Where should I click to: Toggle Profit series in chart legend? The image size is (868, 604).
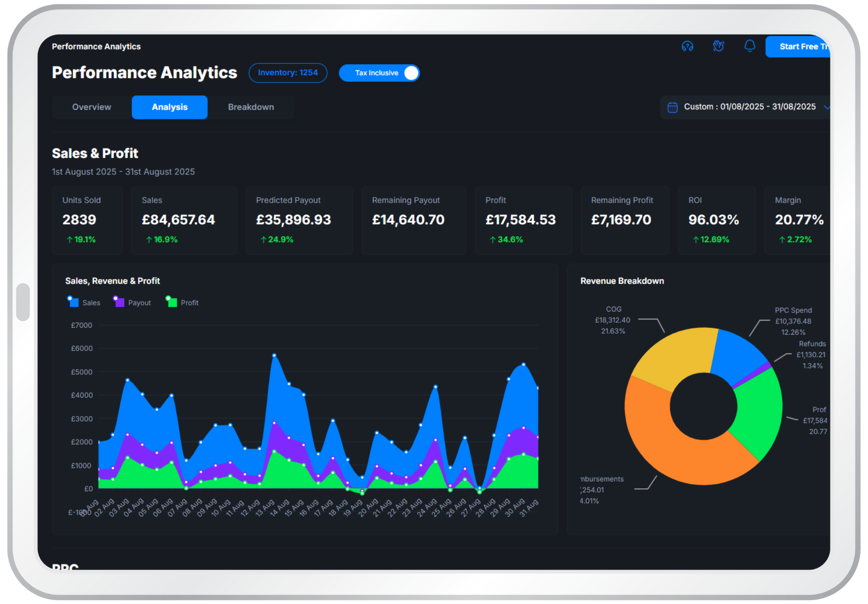[183, 303]
